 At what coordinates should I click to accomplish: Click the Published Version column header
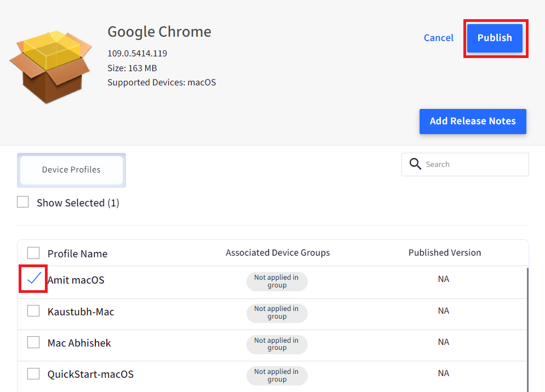(x=444, y=253)
